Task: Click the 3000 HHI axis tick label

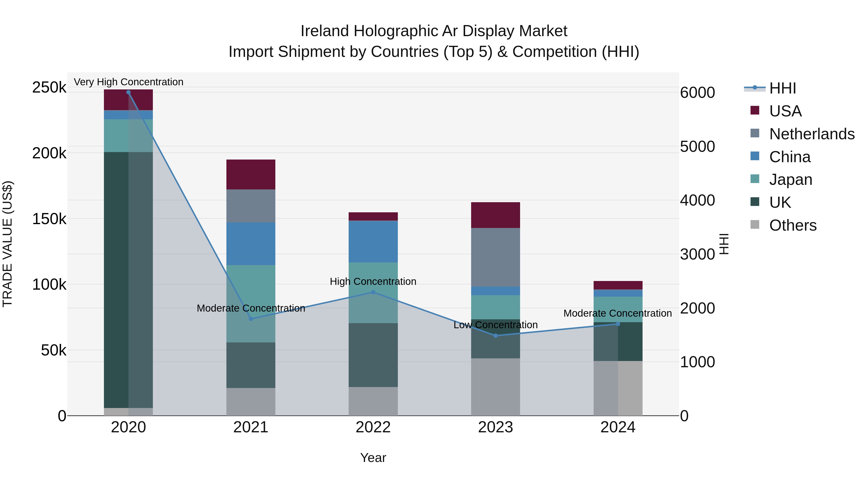Action: (x=698, y=254)
